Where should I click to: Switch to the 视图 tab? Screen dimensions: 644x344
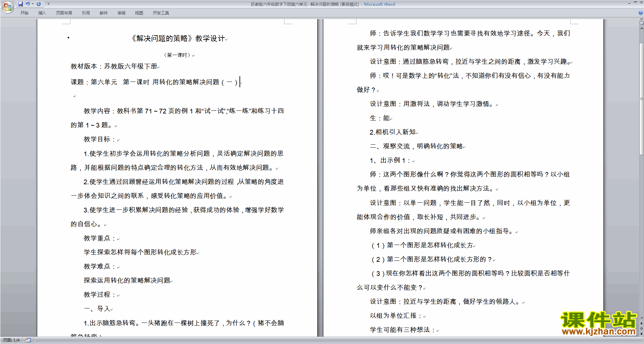click(139, 13)
